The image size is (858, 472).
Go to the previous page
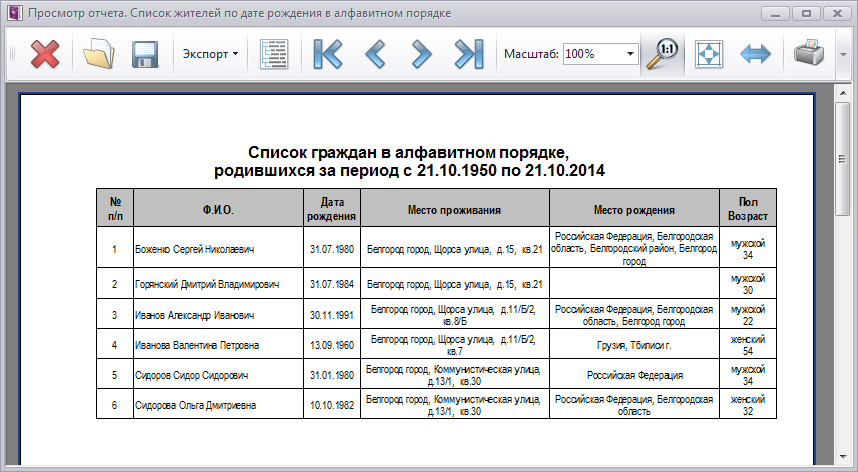(x=375, y=54)
